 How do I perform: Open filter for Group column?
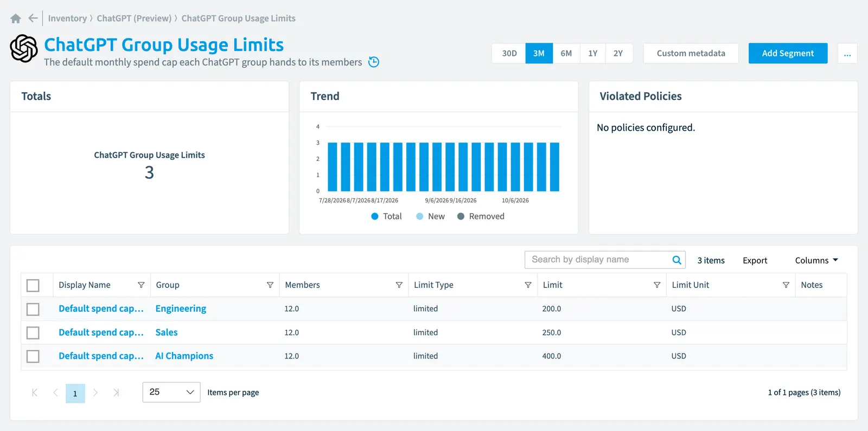[270, 285]
